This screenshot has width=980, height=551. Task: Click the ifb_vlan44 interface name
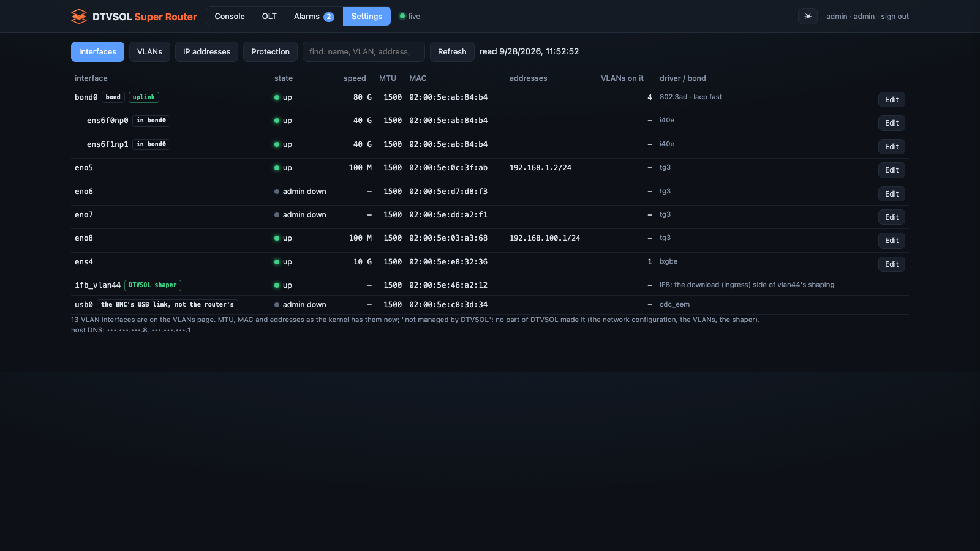click(97, 285)
